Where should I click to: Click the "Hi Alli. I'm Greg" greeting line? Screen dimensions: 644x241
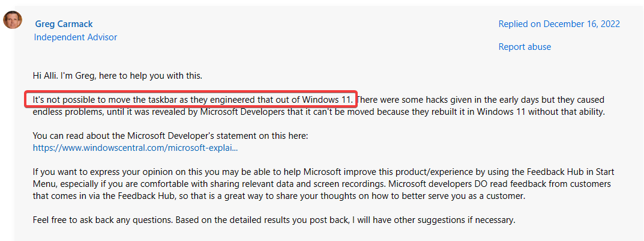tap(118, 76)
